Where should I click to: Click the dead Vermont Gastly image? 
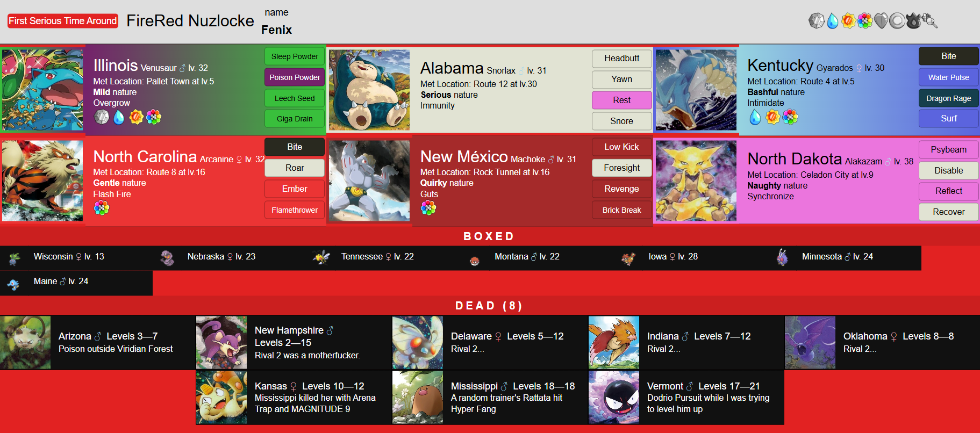614,398
